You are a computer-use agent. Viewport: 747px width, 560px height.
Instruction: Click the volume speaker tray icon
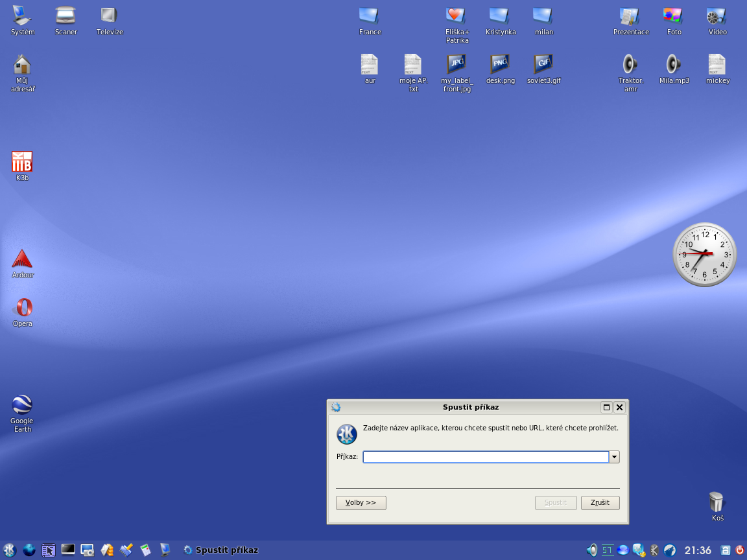click(592, 550)
